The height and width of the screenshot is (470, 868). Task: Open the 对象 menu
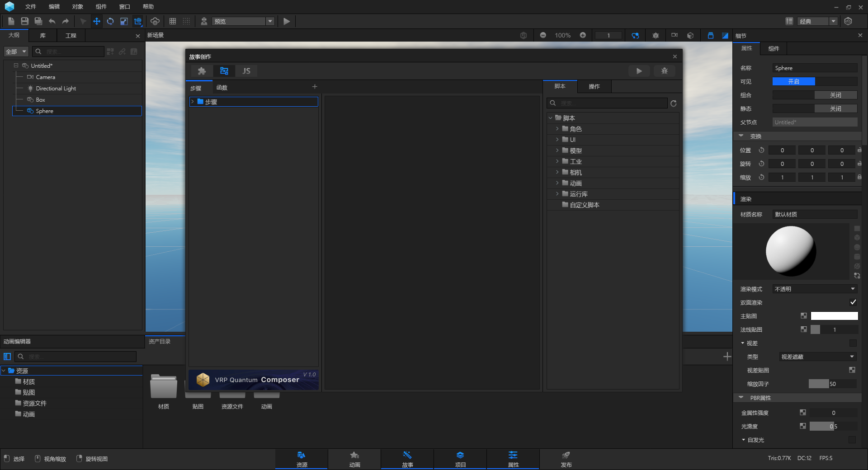(x=78, y=7)
